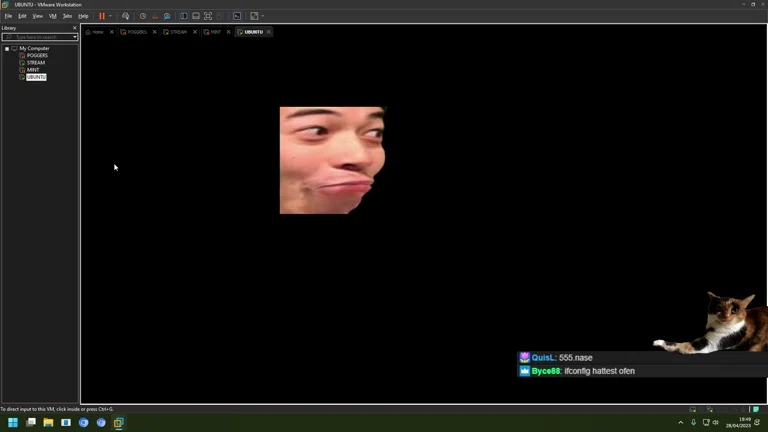Select MINT VM in the Library tree

click(x=33, y=70)
